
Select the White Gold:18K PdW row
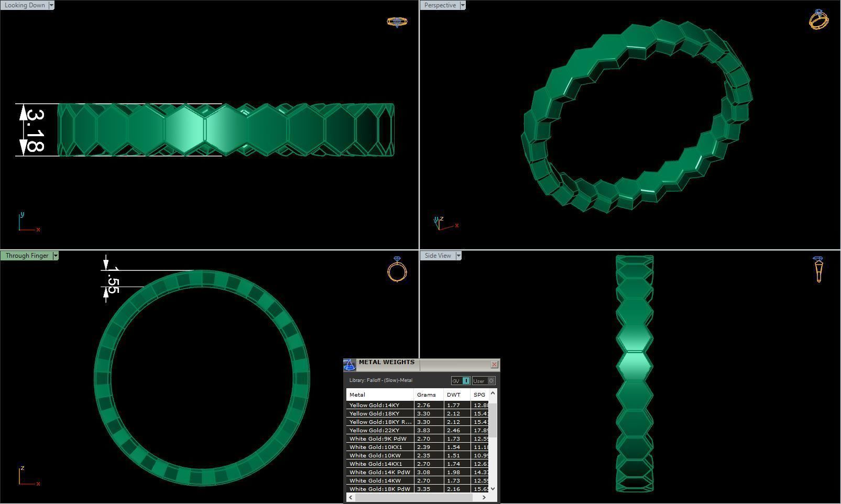(x=417, y=489)
